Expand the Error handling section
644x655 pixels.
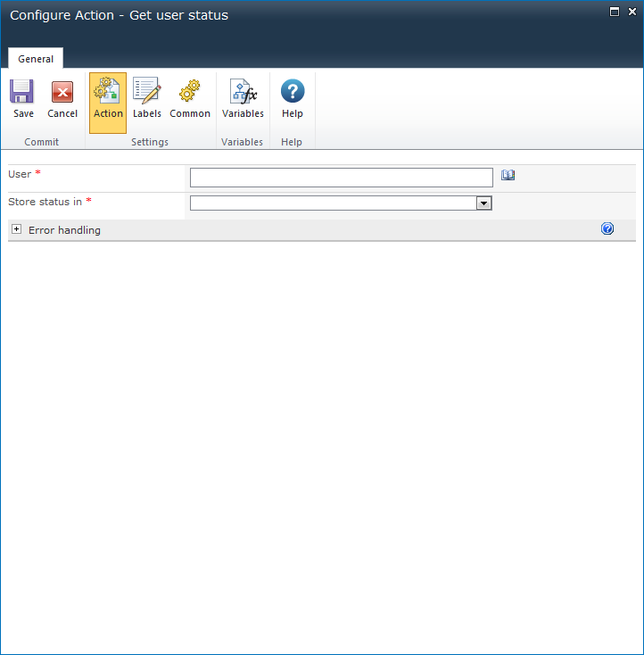pyautogui.click(x=16, y=229)
